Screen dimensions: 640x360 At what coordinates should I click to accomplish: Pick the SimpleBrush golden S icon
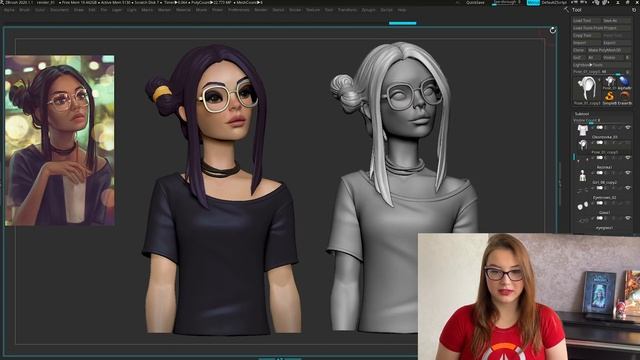pyautogui.click(x=610, y=96)
